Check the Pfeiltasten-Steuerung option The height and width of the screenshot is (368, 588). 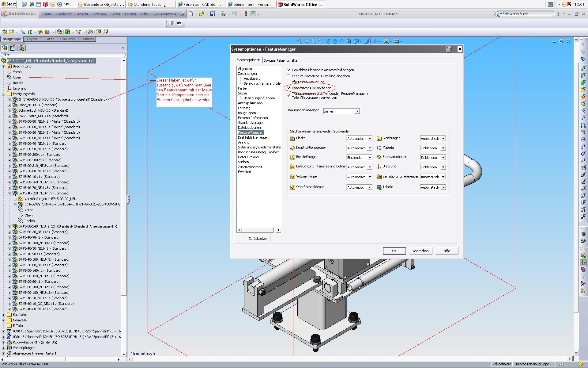pos(288,82)
